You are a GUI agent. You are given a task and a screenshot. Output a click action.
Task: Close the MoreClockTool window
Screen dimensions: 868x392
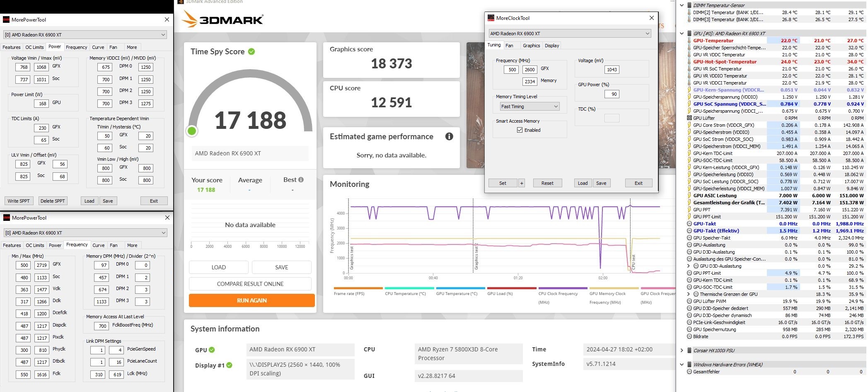pos(651,18)
